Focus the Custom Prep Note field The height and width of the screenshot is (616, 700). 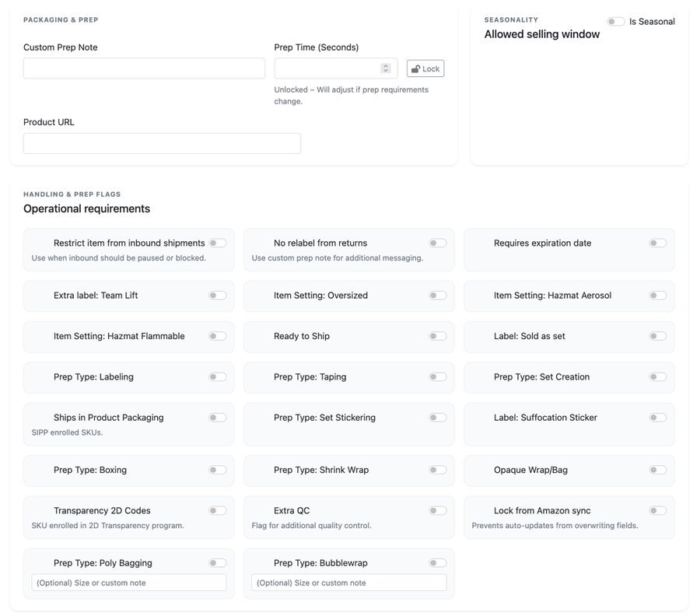tap(144, 68)
